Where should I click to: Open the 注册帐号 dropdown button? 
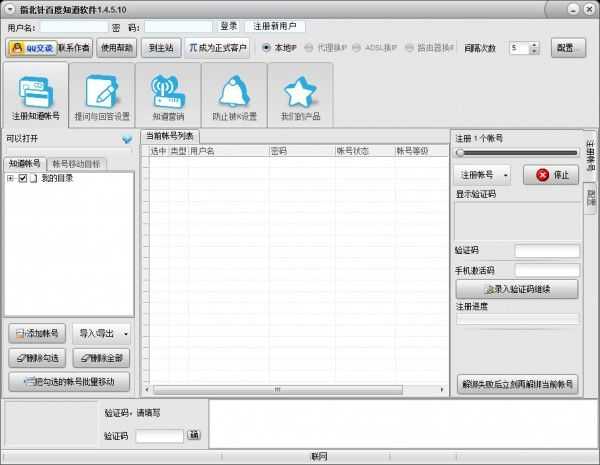(x=483, y=175)
